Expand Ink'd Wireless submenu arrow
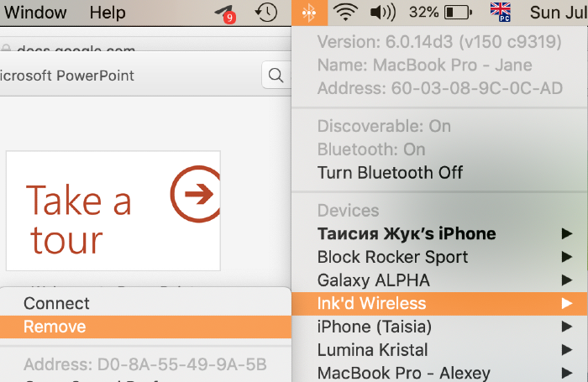Screen dimensions: 588x382 click(x=567, y=303)
